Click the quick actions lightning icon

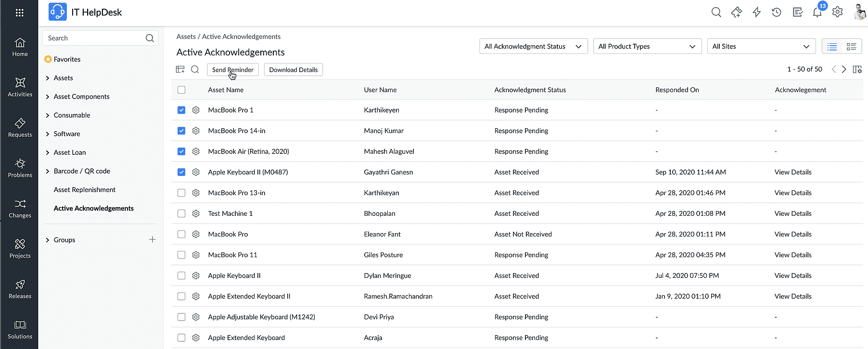tap(756, 12)
